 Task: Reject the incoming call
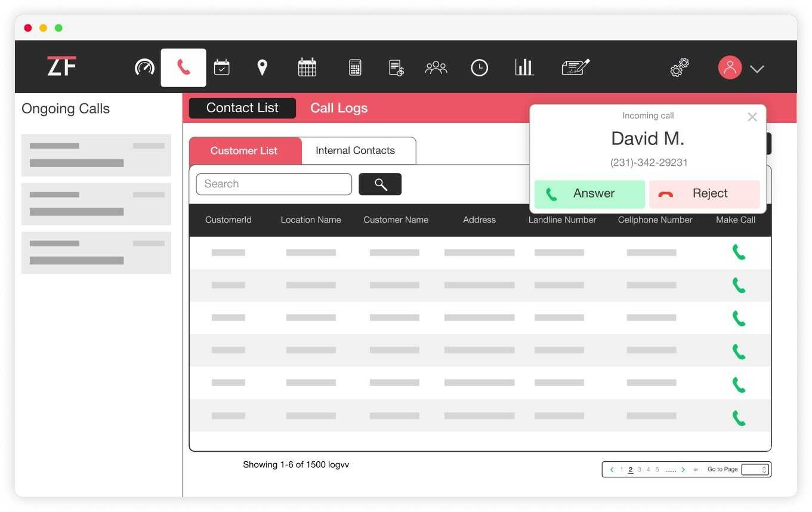coord(704,194)
